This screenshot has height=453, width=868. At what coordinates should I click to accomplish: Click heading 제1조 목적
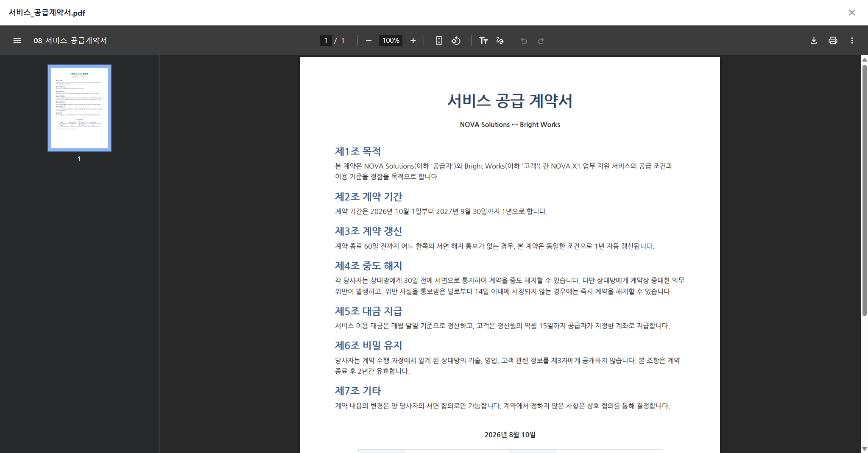tap(358, 151)
